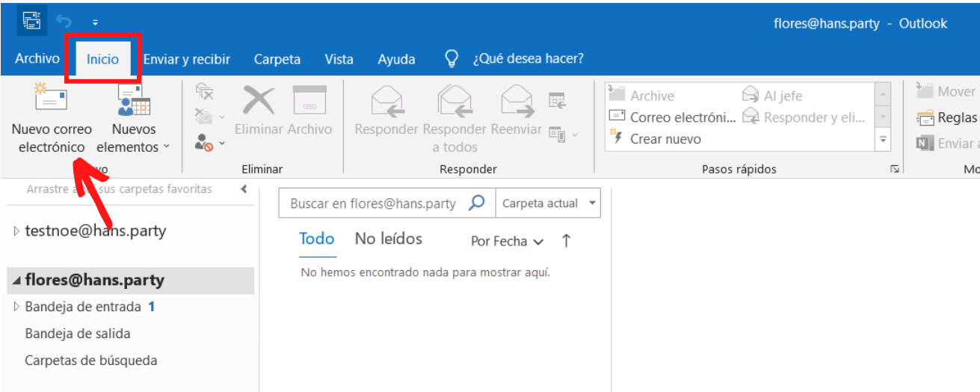Click the Rules (Reglas) icon

926,117
